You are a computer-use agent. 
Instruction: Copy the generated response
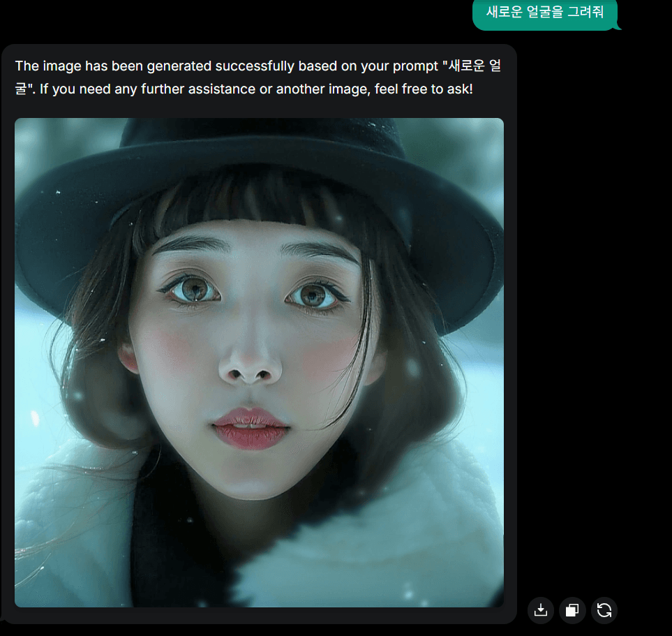(x=572, y=610)
